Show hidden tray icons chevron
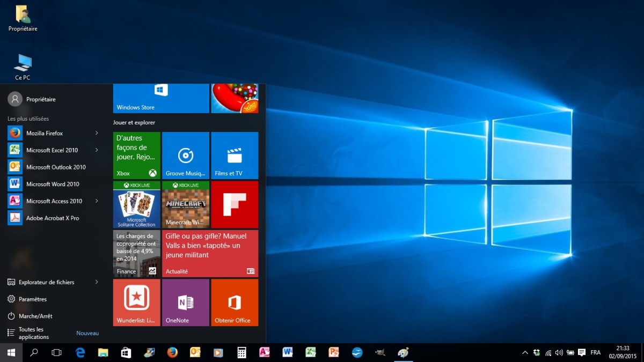644x362 pixels. point(525,352)
